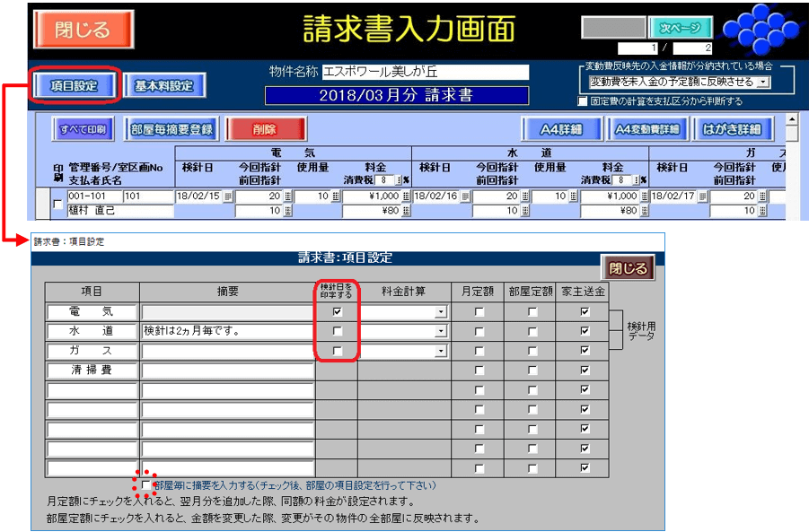Viewport: 809px width, 532px height.
Task: Click 摘要 text field for 水道 row
Action: [227, 331]
